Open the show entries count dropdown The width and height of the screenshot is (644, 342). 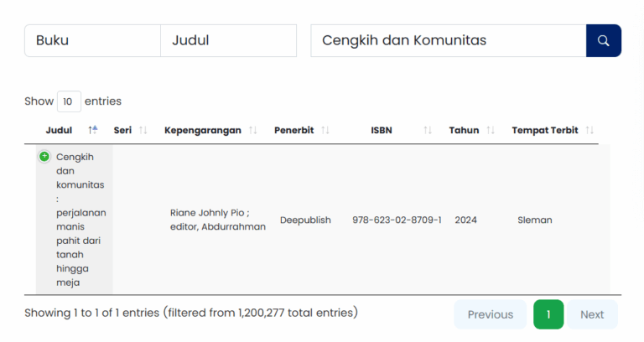(68, 101)
